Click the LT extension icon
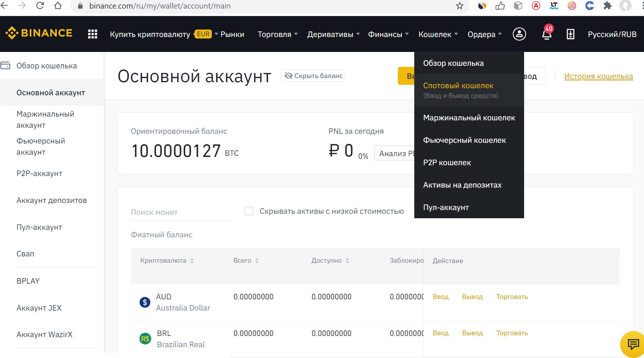 (x=554, y=6)
